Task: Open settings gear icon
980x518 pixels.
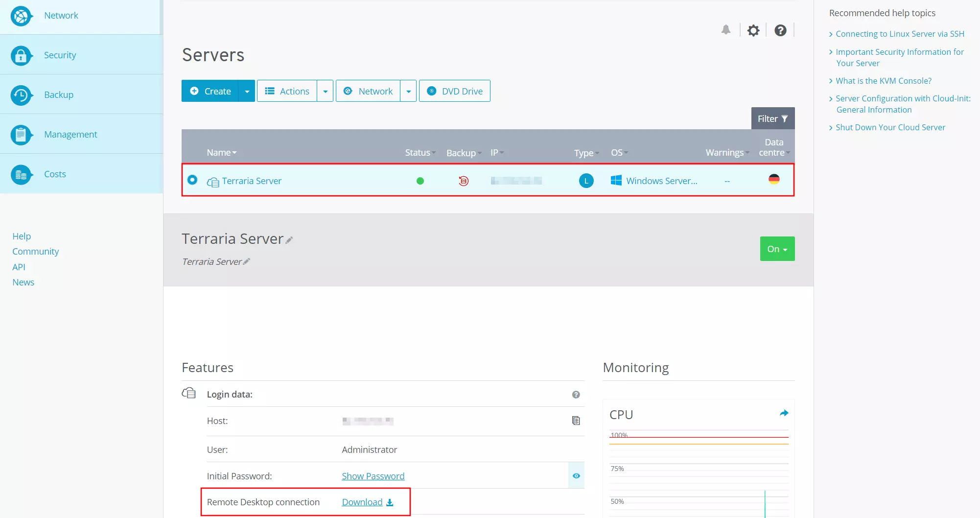Action: pos(753,30)
